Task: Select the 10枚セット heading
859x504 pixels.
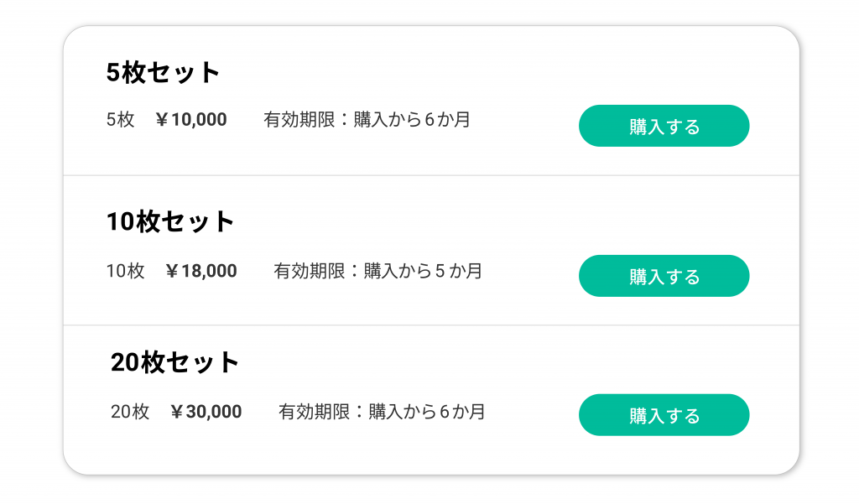Action: pos(170,222)
